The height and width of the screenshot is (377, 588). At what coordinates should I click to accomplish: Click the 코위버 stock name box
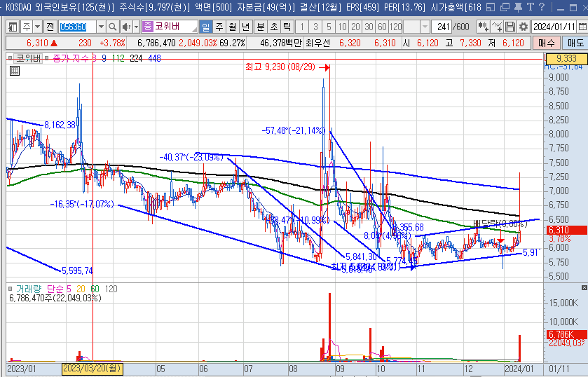(170, 27)
